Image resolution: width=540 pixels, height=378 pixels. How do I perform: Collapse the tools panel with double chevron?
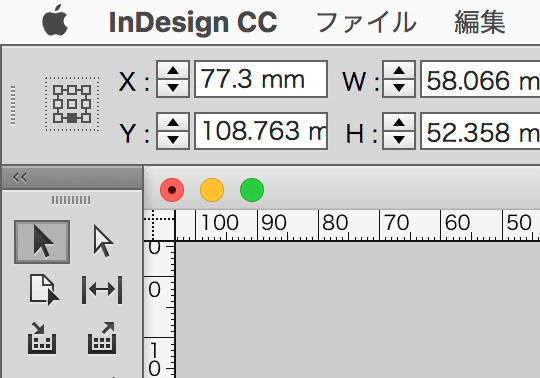(x=20, y=178)
